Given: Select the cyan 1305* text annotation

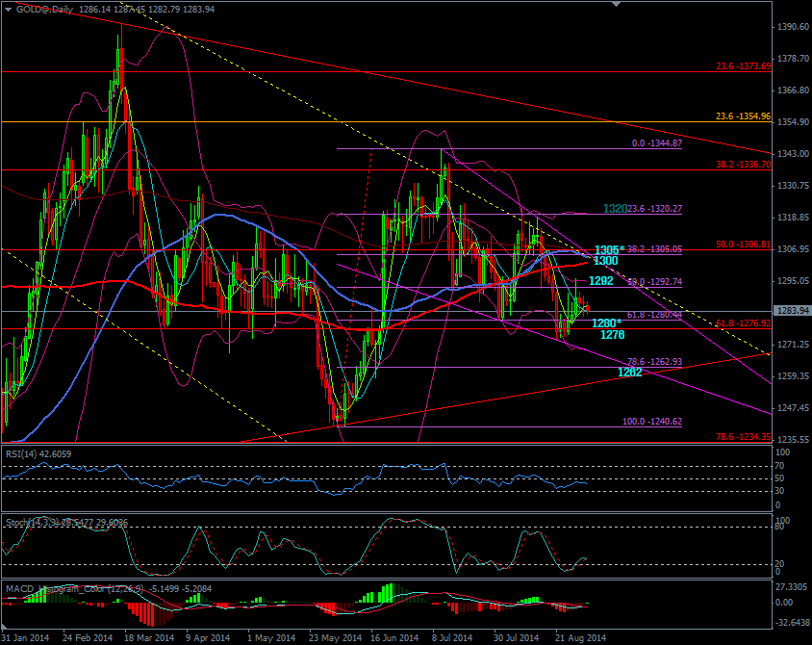Looking at the screenshot, I should (x=609, y=249).
